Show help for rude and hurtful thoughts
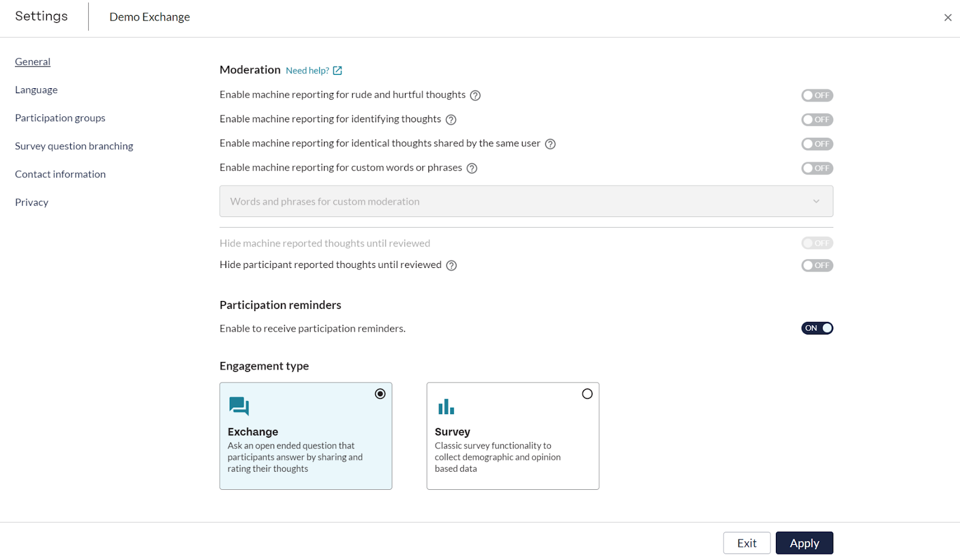 coord(475,95)
